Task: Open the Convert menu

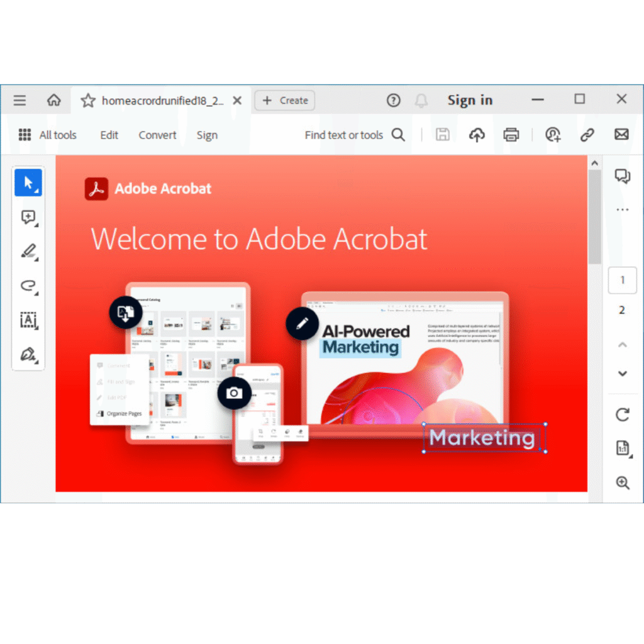Action: pyautogui.click(x=157, y=135)
